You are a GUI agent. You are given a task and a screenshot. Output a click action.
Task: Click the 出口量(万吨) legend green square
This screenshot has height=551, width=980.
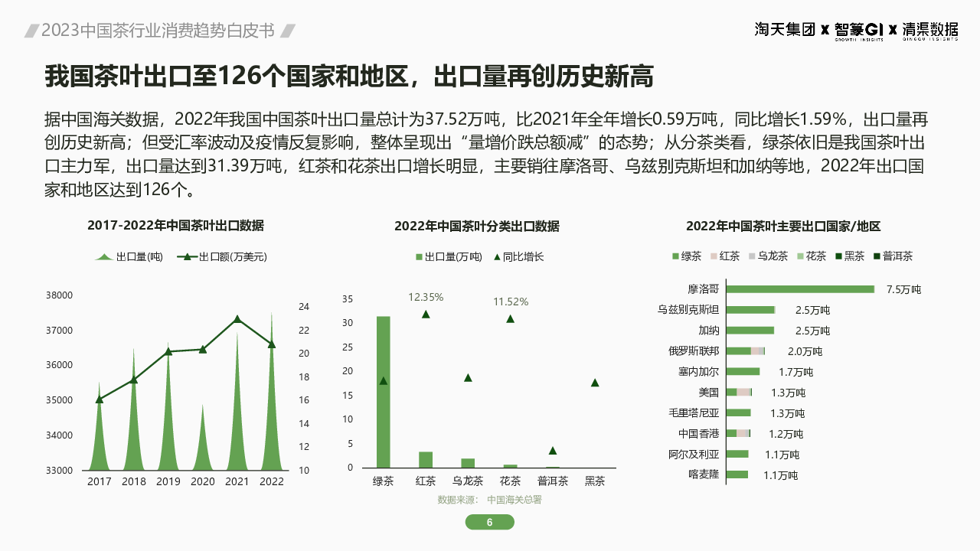(419, 257)
